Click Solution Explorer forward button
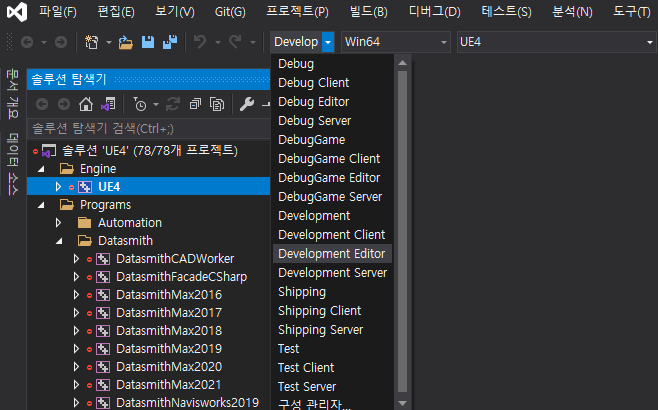 pyautogui.click(x=64, y=104)
